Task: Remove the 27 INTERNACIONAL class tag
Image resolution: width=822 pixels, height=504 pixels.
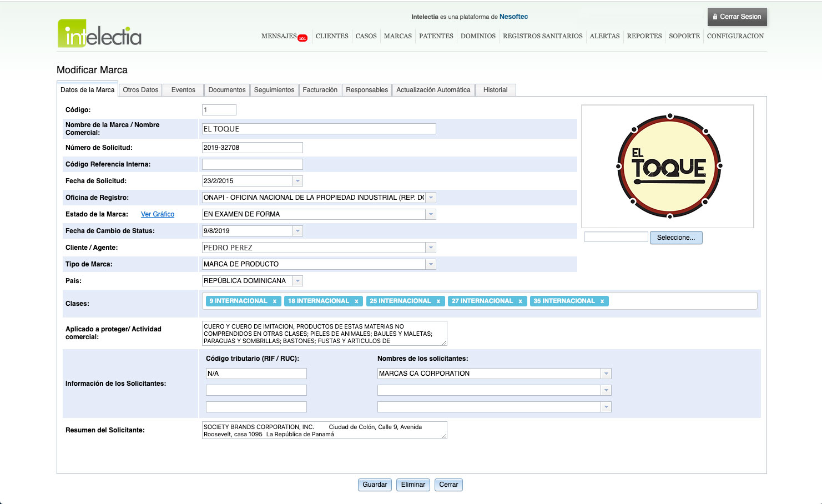Action: 520,301
